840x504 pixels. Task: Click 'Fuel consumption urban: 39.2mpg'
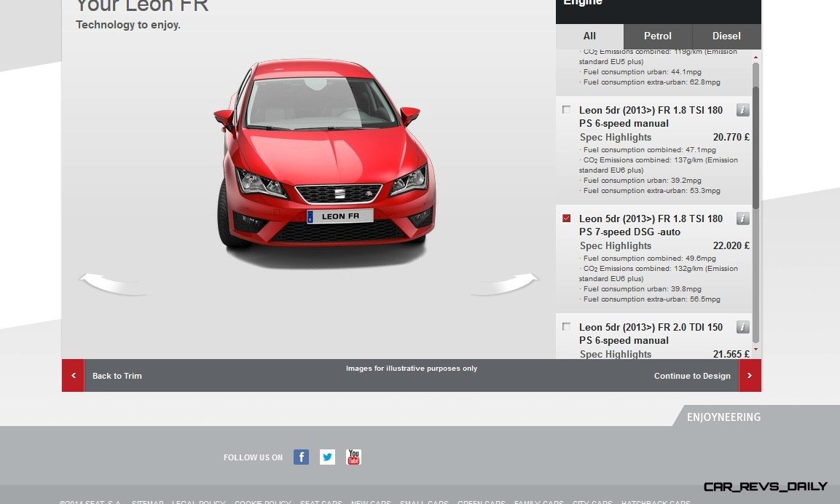pos(642,181)
